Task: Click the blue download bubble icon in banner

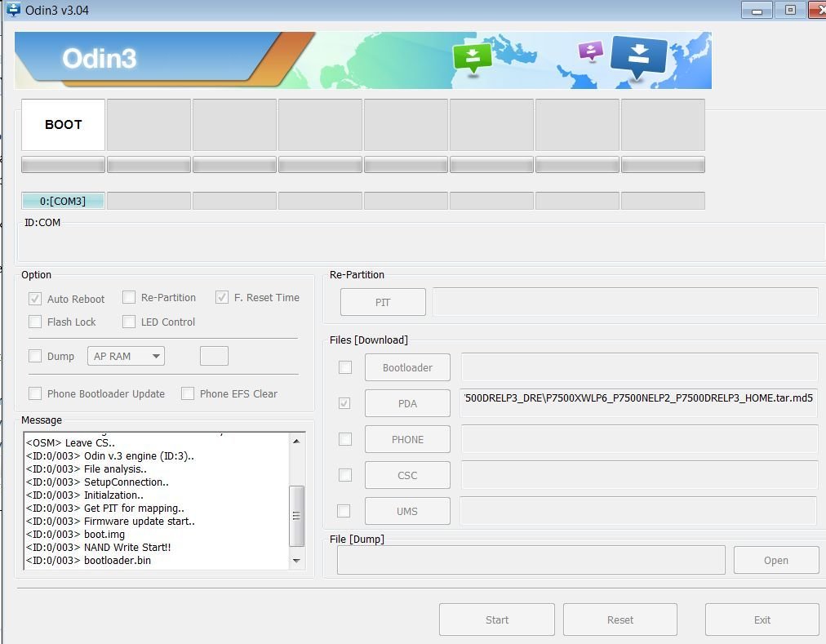Action: tap(638, 56)
